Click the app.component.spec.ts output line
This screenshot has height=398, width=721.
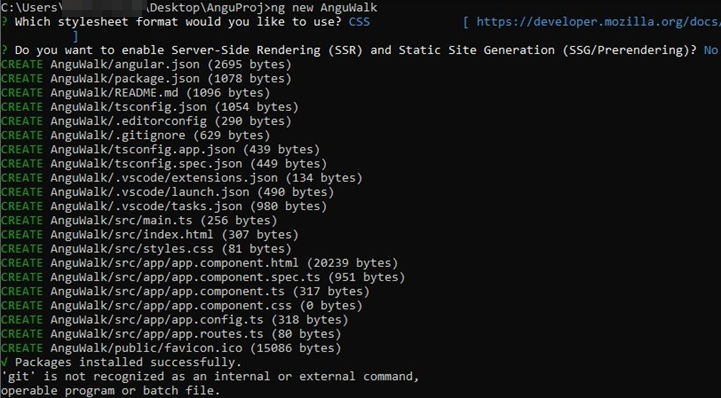pyautogui.click(x=203, y=278)
